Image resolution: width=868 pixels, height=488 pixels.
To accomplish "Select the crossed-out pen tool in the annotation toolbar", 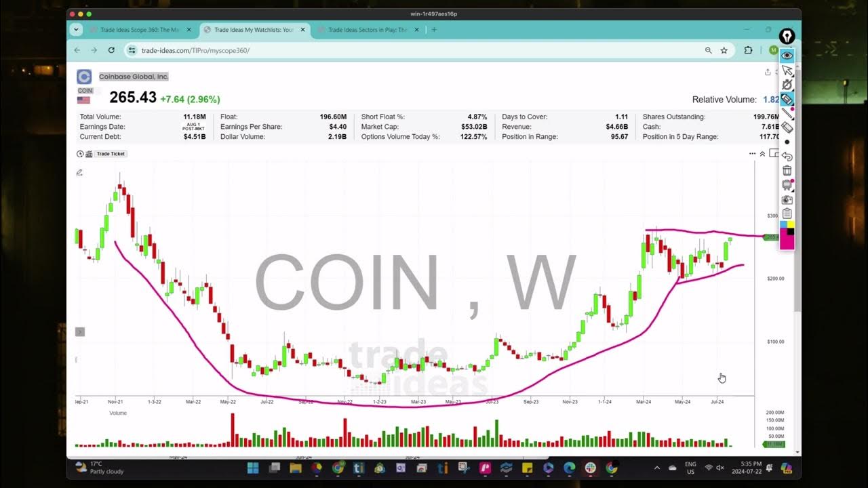I will click(787, 85).
